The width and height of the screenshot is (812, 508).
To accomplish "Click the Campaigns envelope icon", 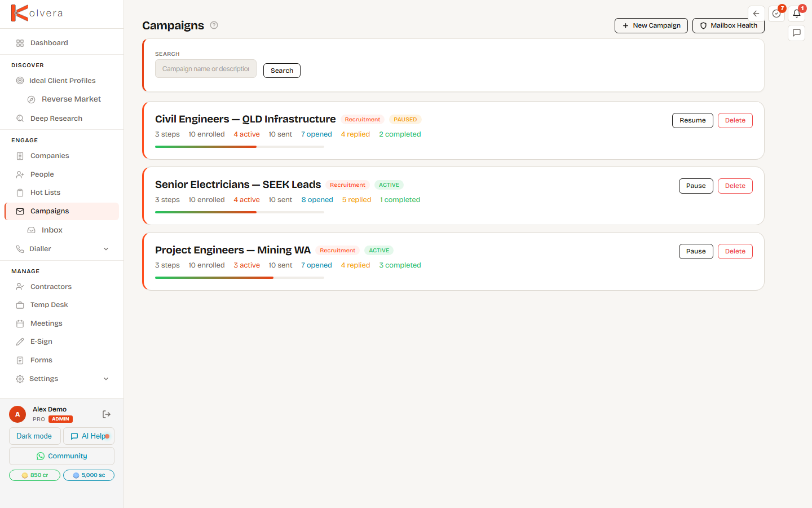I will pos(20,211).
